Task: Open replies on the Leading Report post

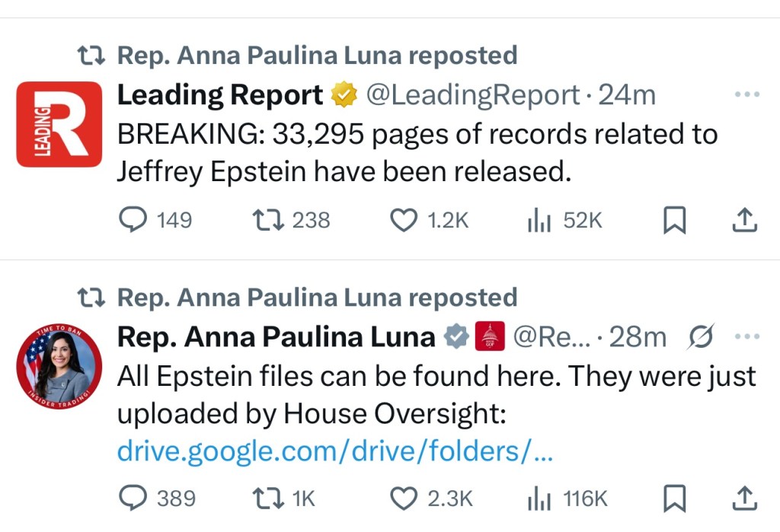Action: (133, 220)
